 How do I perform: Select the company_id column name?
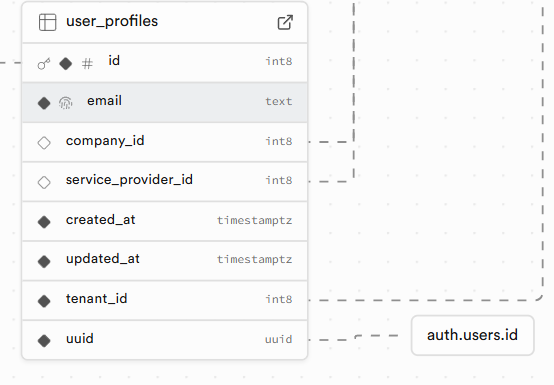click(105, 141)
